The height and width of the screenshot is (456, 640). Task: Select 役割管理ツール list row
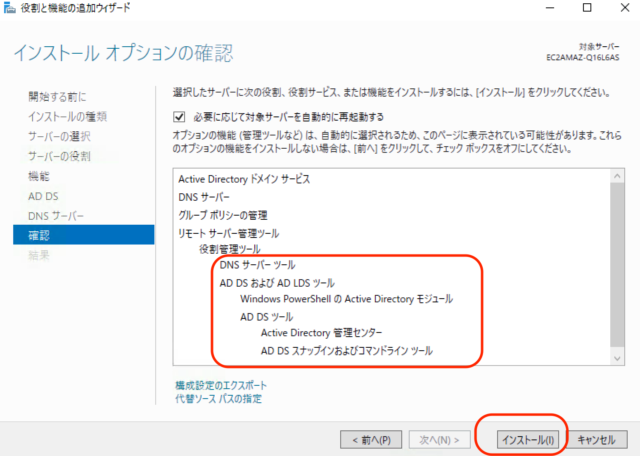pyautogui.click(x=229, y=249)
